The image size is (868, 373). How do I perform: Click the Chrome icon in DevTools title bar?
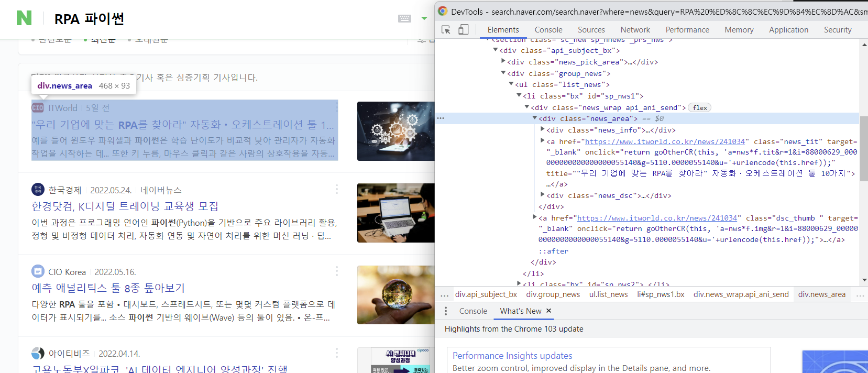click(x=443, y=11)
